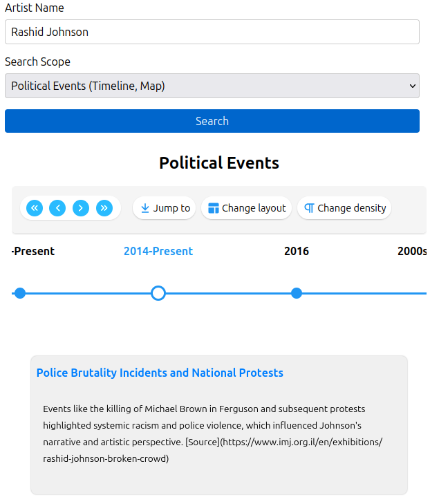Click the paragraph density icon

pyautogui.click(x=309, y=208)
